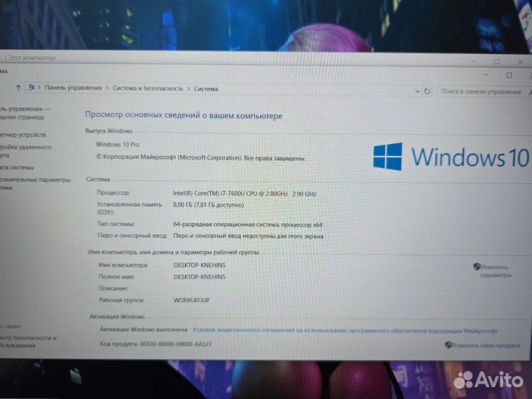
Task: Click 'Изменить ключ продукта' link
Action: pos(486,345)
